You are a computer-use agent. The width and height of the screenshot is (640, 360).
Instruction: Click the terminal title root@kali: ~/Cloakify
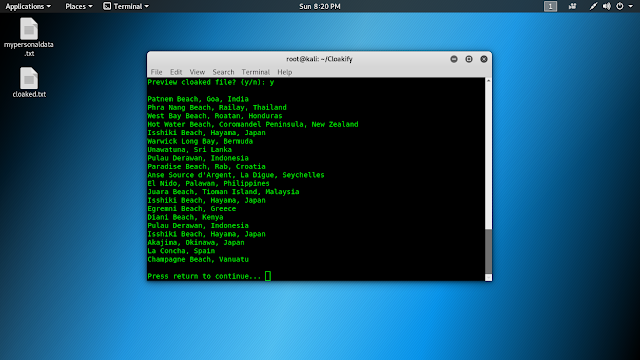point(319,59)
